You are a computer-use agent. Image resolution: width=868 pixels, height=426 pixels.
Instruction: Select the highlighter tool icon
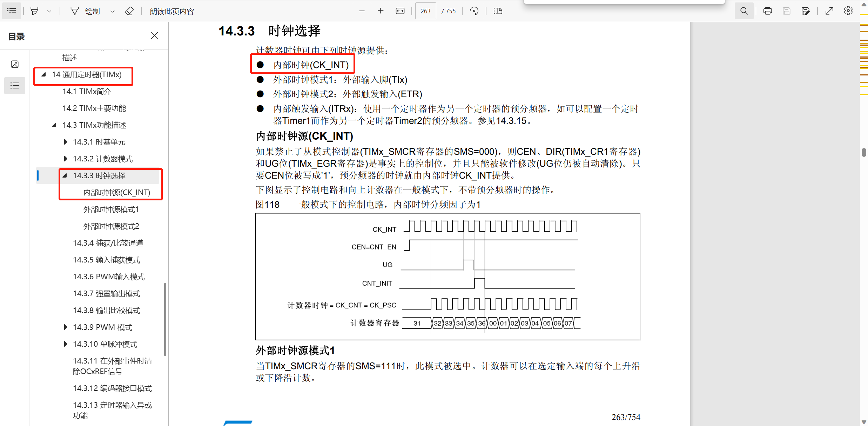point(34,11)
